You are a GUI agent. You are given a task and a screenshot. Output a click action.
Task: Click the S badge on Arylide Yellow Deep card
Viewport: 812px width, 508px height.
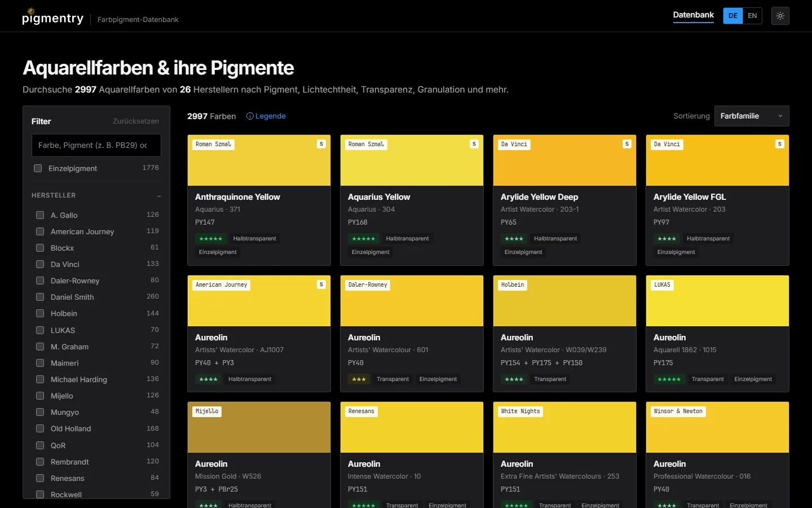[627, 144]
